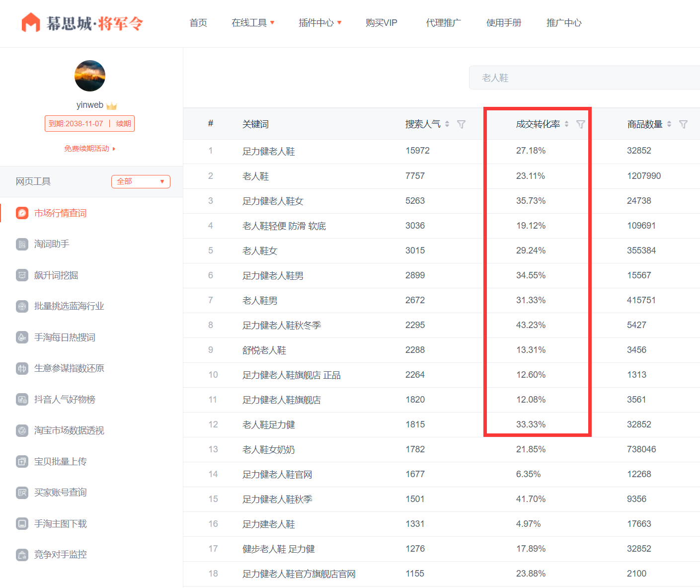700x588 pixels.
Task: Select keyword 老人鞋女奶奶
Action: (269, 449)
